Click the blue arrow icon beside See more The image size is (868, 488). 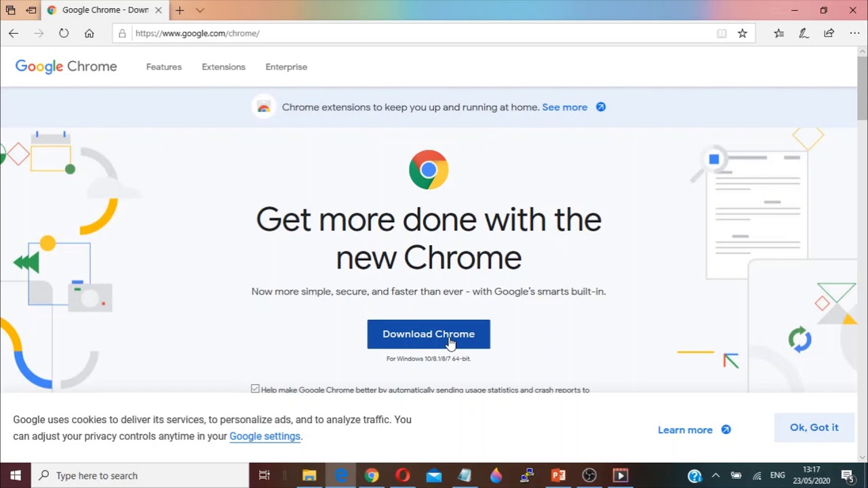tap(601, 107)
